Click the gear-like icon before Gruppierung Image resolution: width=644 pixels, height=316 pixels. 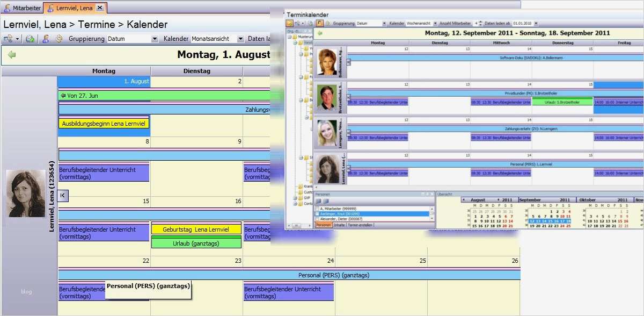[x=58, y=39]
